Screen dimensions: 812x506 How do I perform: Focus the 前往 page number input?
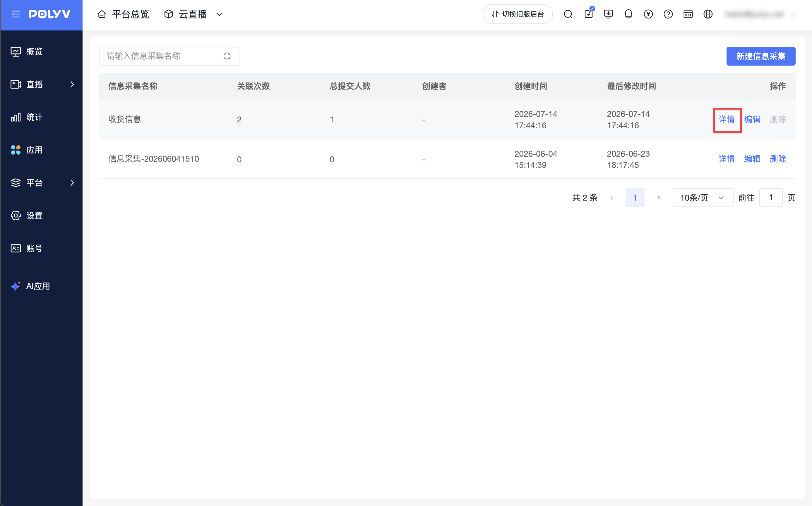pyautogui.click(x=770, y=198)
